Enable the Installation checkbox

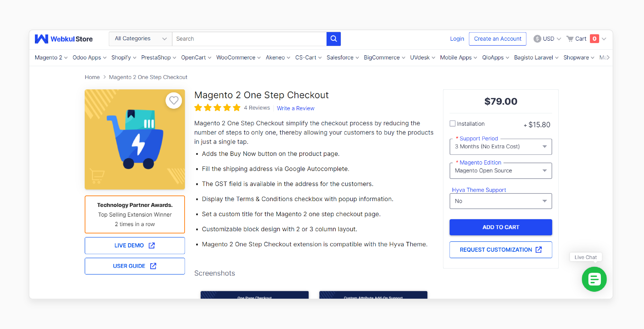point(452,124)
